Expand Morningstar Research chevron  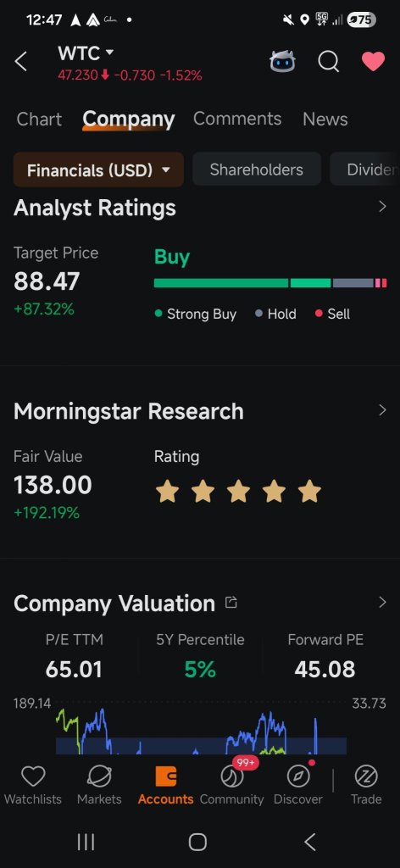tap(382, 410)
